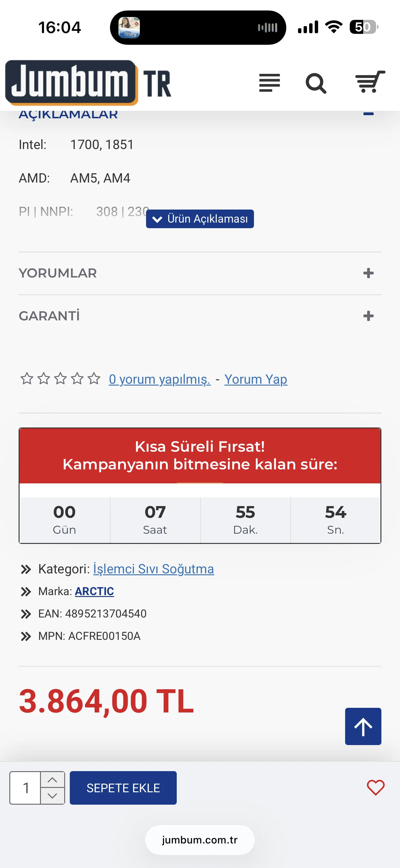Viewport: 400px width, 868px height.
Task: Open the hamburger menu icon
Action: [x=269, y=83]
